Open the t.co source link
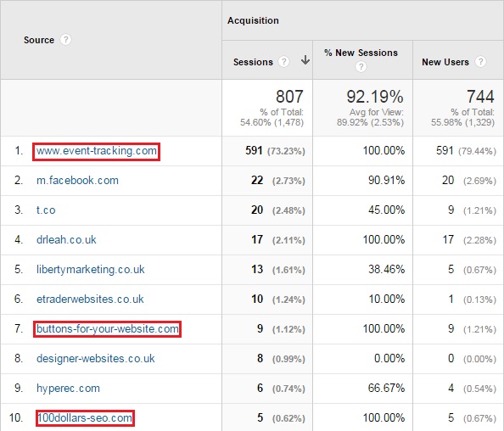Screen dimensions: 504x431 tap(46, 210)
